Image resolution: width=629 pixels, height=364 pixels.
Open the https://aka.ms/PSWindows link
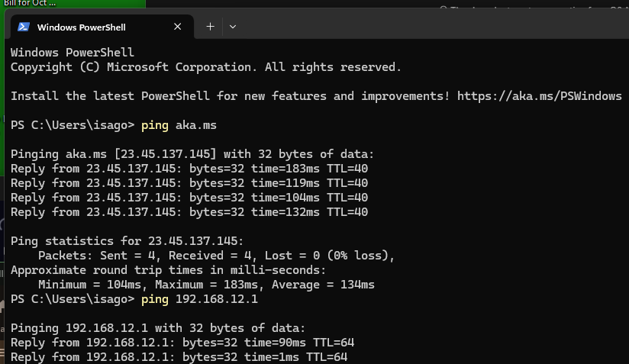pos(540,96)
